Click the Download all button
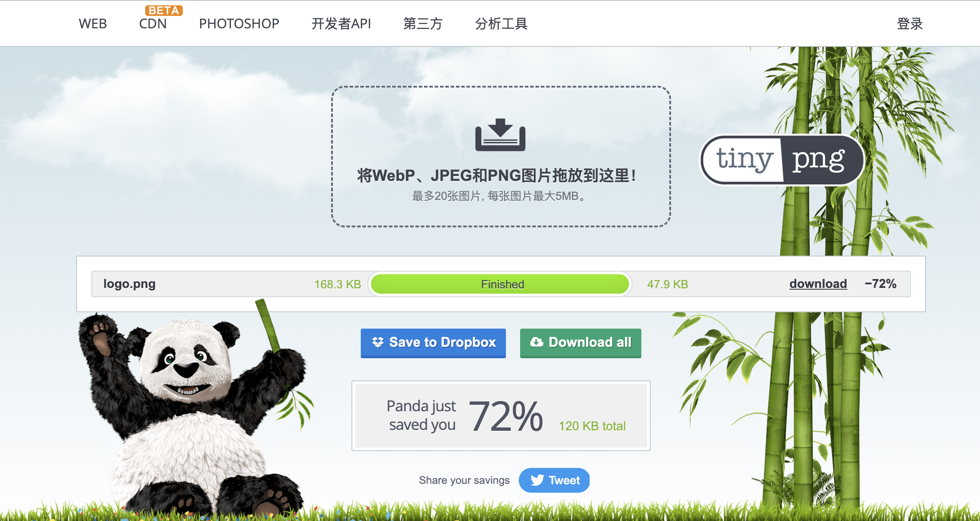This screenshot has height=521, width=980. click(581, 343)
